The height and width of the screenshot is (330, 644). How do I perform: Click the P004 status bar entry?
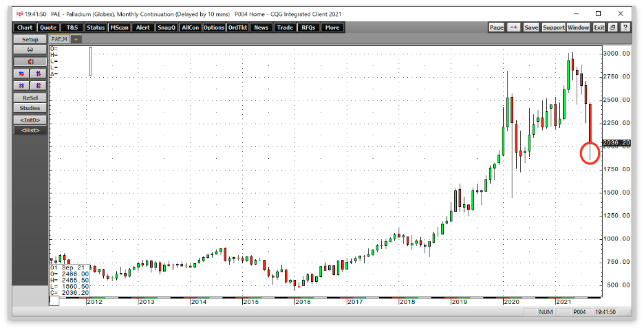point(580,312)
